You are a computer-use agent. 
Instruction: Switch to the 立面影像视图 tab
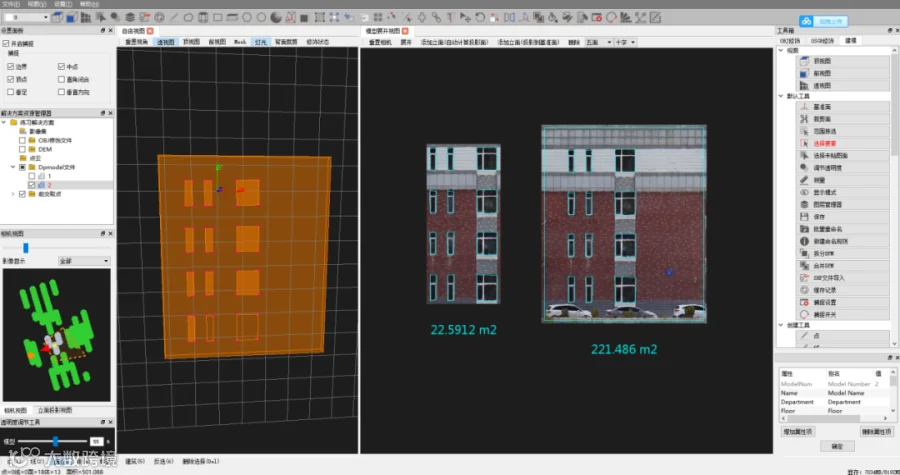(x=54, y=411)
